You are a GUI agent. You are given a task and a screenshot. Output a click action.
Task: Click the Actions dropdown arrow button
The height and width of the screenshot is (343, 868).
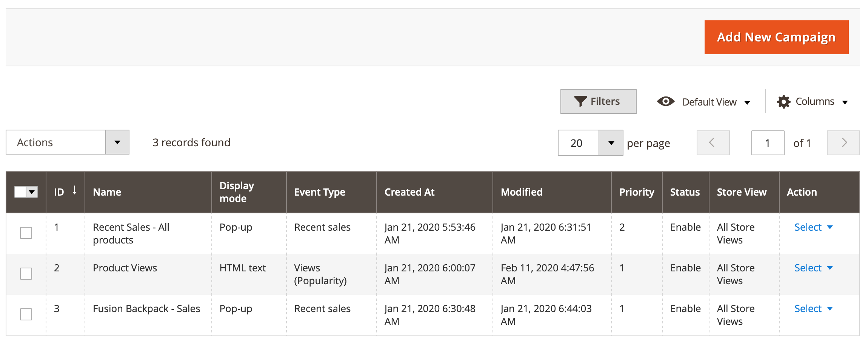[117, 142]
